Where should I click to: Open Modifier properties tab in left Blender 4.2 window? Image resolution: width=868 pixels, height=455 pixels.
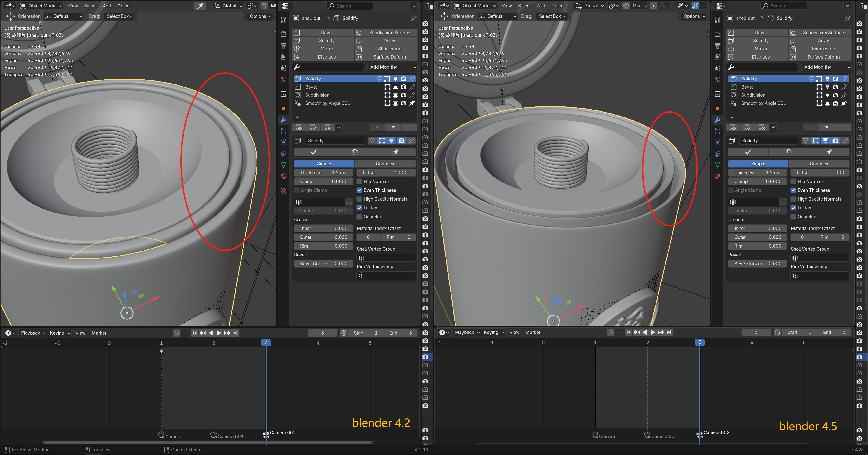point(283,120)
